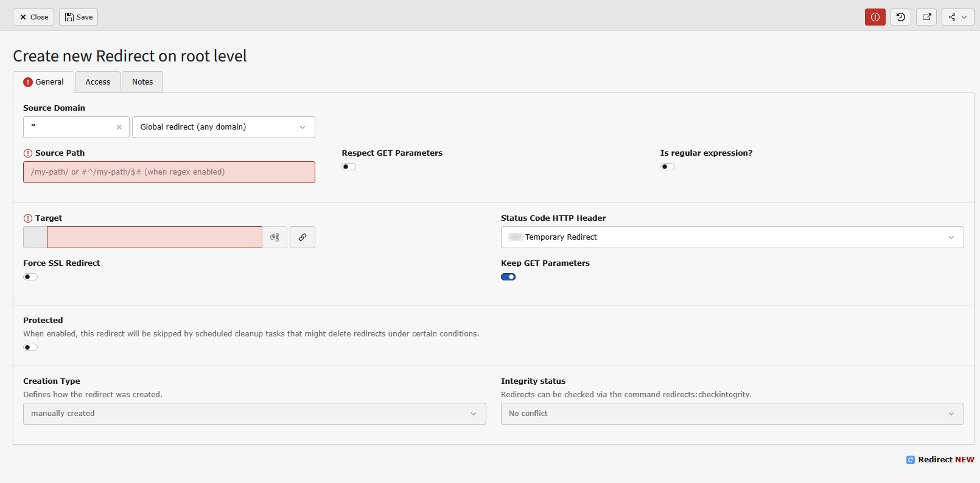Enable the Protected toggle
The image size is (980, 483).
pyautogui.click(x=30, y=347)
